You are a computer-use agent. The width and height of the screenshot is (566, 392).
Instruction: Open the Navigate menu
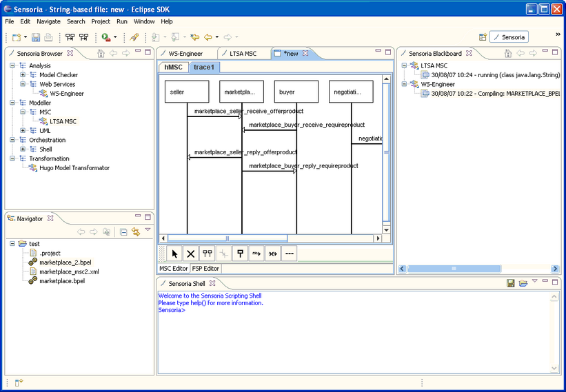(48, 21)
